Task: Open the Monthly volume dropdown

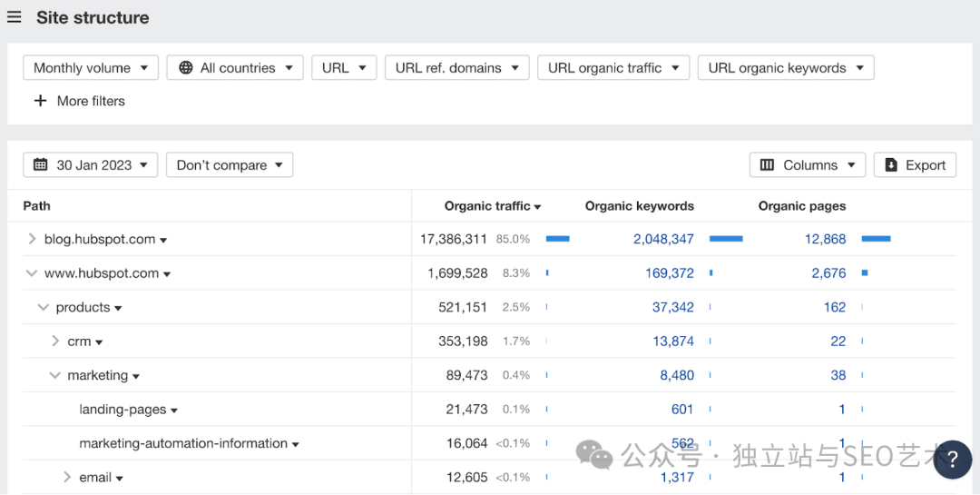Action: point(91,67)
